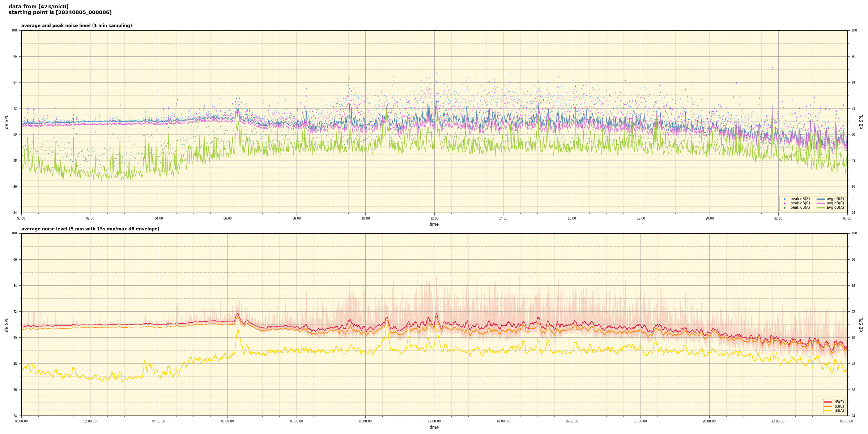Click the 'time' label below lower chart

(x=434, y=427)
